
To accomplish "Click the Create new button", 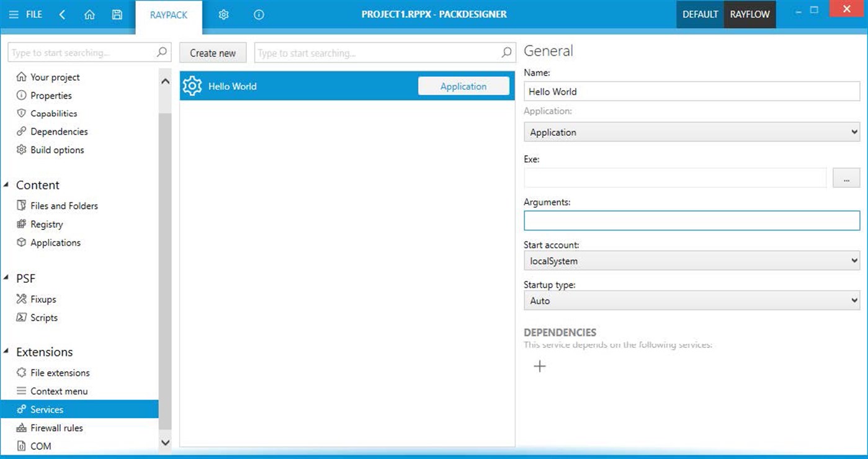I will click(x=213, y=53).
